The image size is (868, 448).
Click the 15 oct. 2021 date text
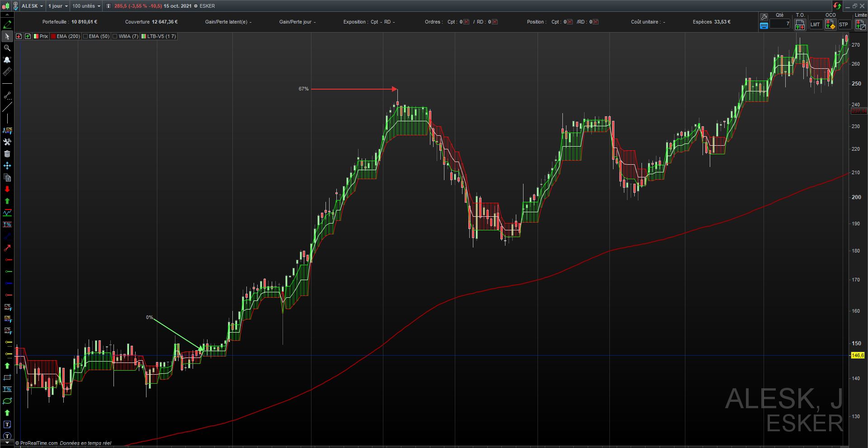click(x=178, y=6)
